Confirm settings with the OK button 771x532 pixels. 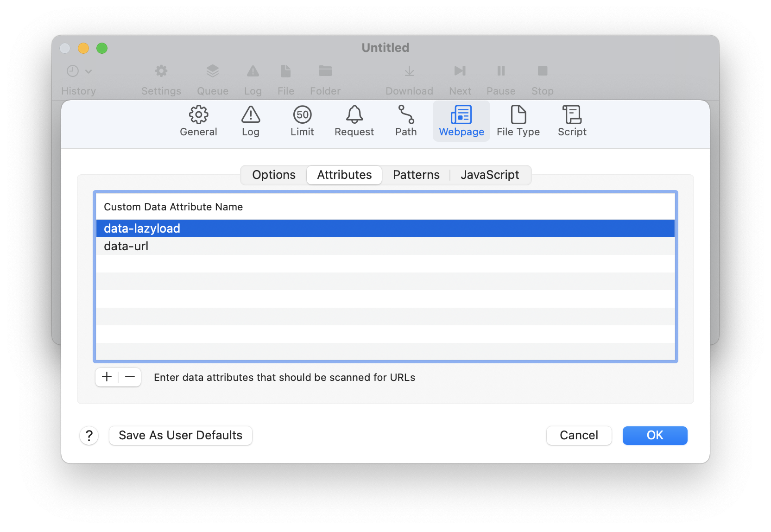tap(655, 435)
